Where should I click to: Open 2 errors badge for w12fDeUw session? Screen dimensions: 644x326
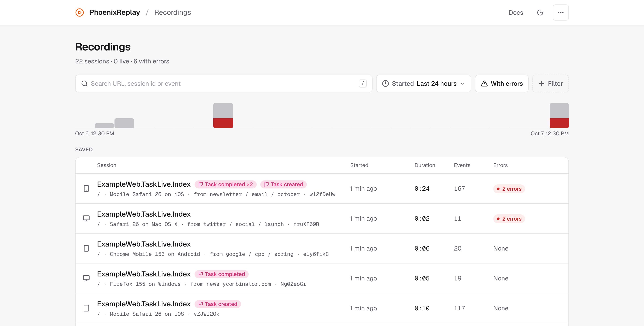point(509,189)
